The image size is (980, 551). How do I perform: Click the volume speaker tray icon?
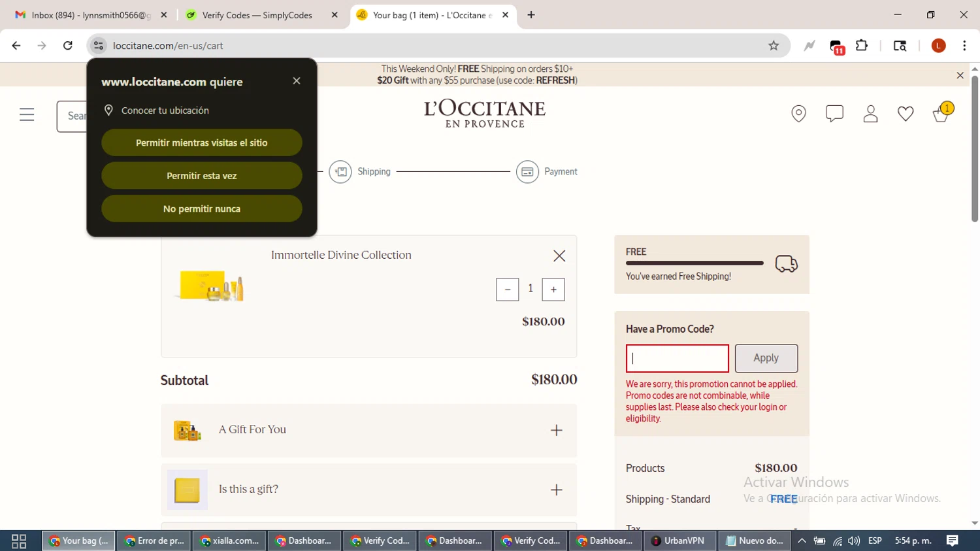click(x=854, y=541)
